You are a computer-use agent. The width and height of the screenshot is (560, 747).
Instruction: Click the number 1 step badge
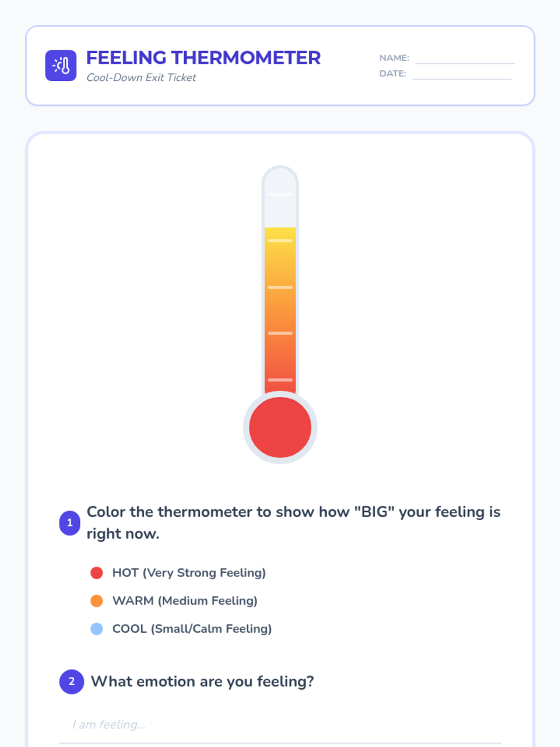click(70, 523)
